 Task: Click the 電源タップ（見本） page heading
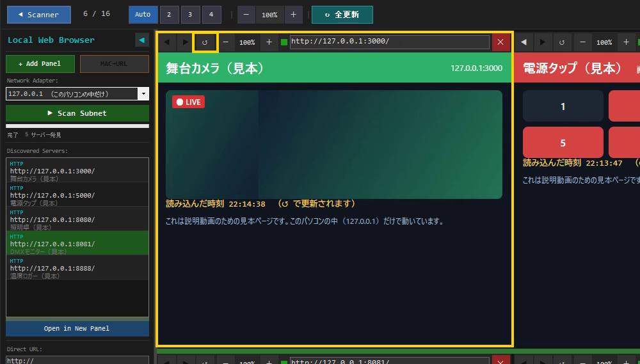[x=573, y=68]
